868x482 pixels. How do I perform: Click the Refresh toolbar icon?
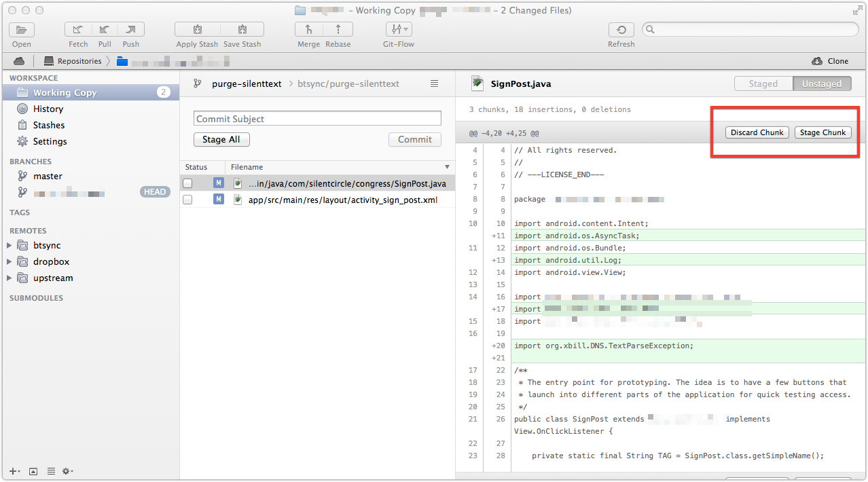[621, 30]
